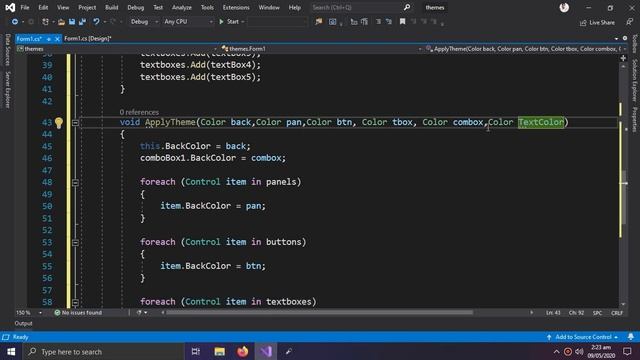Open the Properties side tab
640x360 pixels.
(x=635, y=120)
